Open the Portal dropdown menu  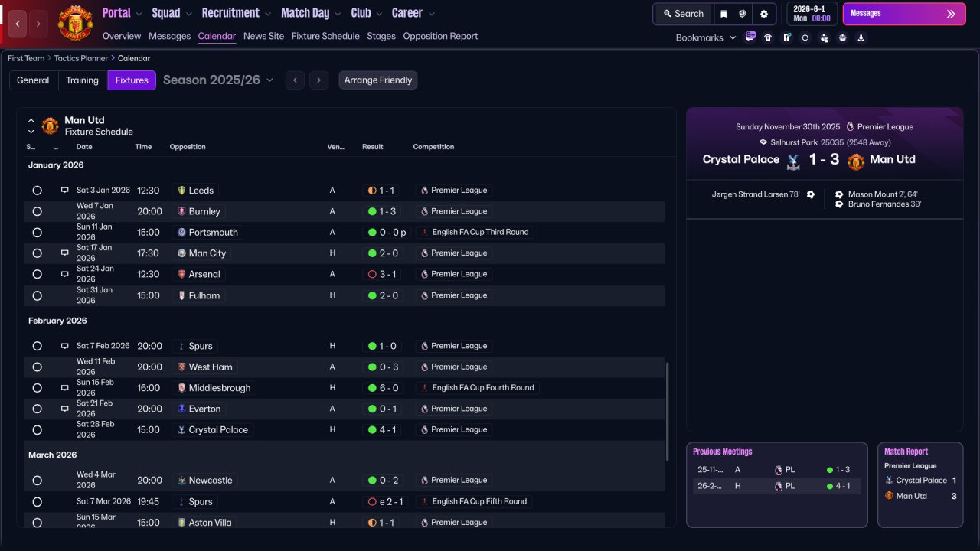click(122, 13)
